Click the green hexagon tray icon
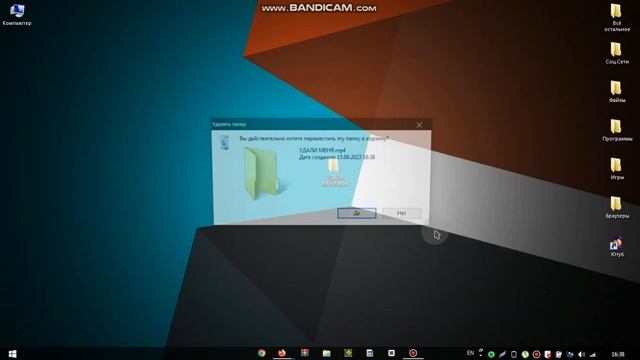The height and width of the screenshot is (360, 640). (491, 354)
